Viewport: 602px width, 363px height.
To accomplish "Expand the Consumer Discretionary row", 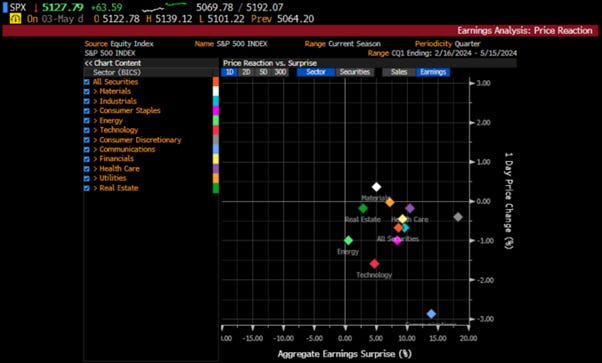I will [95, 140].
